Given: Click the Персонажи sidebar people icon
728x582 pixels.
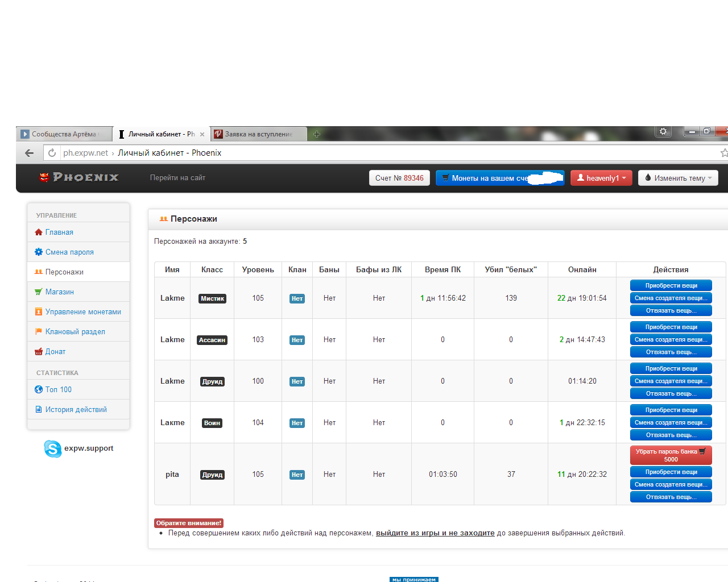Looking at the screenshot, I should click(x=39, y=272).
